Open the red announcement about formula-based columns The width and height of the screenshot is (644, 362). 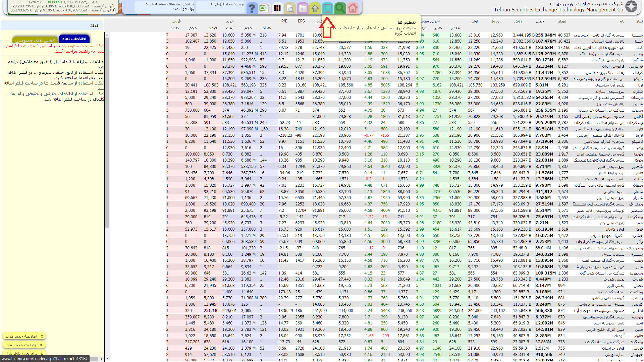pos(55,49)
